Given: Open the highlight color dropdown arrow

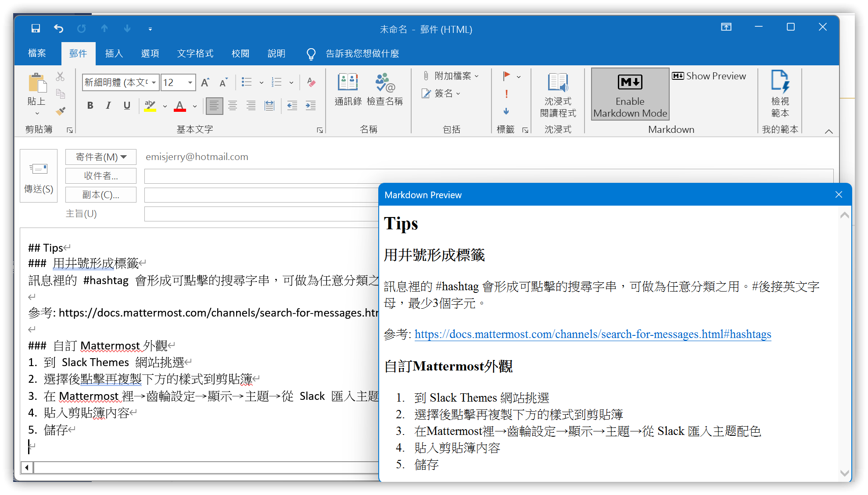Looking at the screenshot, I should pos(165,106).
